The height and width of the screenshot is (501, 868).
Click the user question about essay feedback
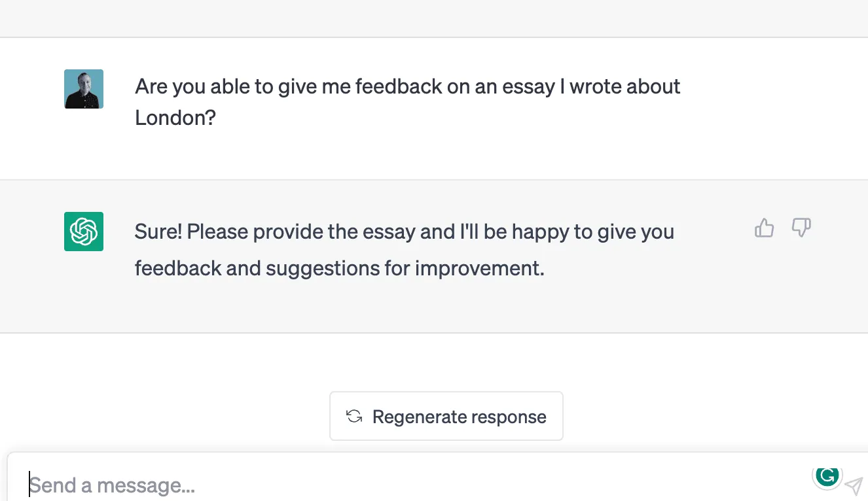[407, 88]
